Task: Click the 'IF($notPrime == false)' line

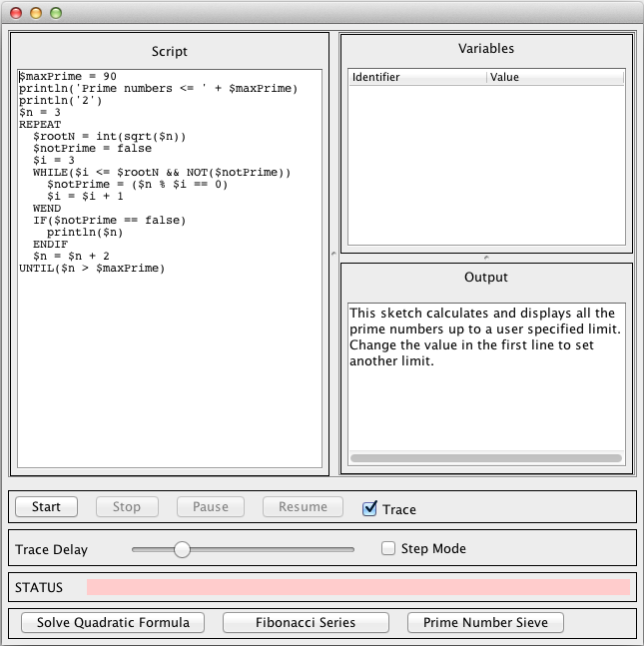Action: click(x=110, y=220)
